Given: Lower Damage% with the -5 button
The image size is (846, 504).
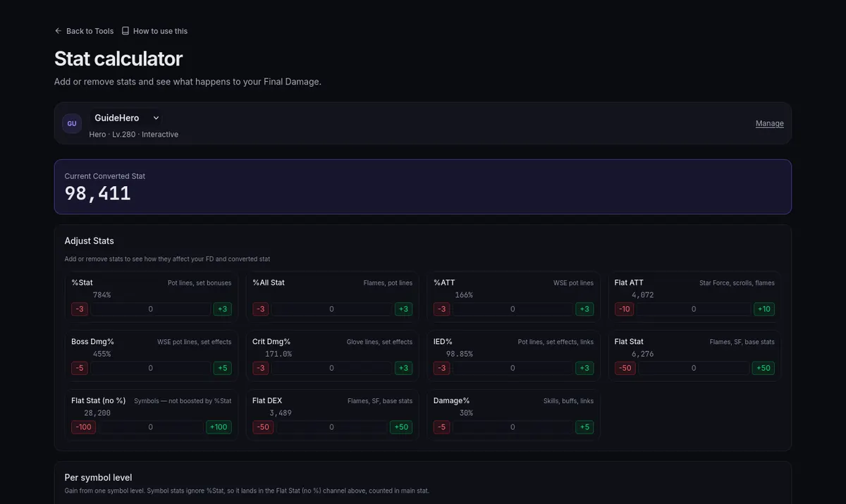Looking at the screenshot, I should (x=443, y=427).
